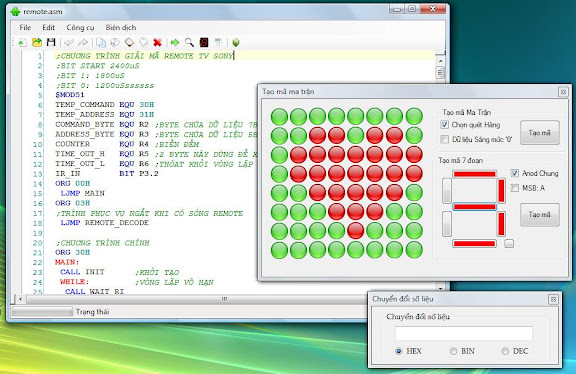576x374 pixels.
Task: Click the green cube toolbar icon
Action: pos(236,43)
